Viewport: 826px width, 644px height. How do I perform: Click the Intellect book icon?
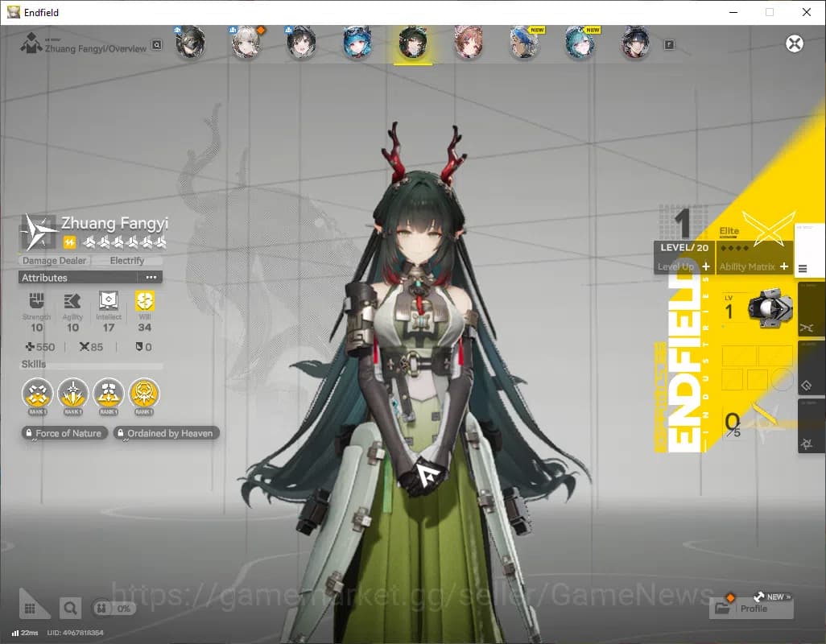tap(109, 301)
